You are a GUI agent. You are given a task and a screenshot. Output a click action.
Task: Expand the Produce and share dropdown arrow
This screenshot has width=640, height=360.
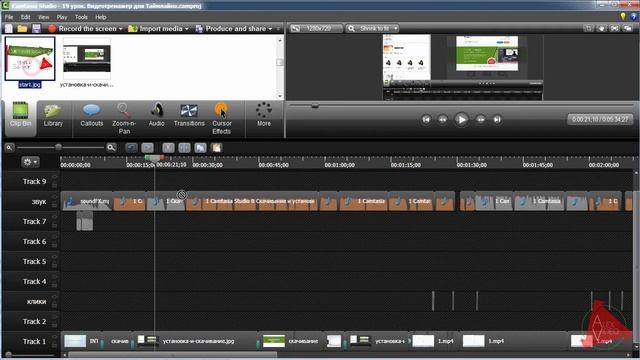pos(270,29)
